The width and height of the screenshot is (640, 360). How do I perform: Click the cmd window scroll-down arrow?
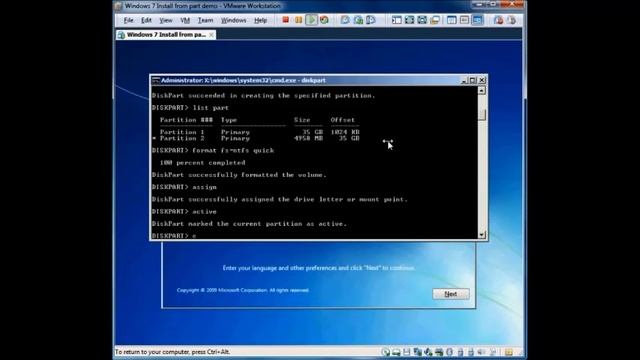[x=482, y=235]
